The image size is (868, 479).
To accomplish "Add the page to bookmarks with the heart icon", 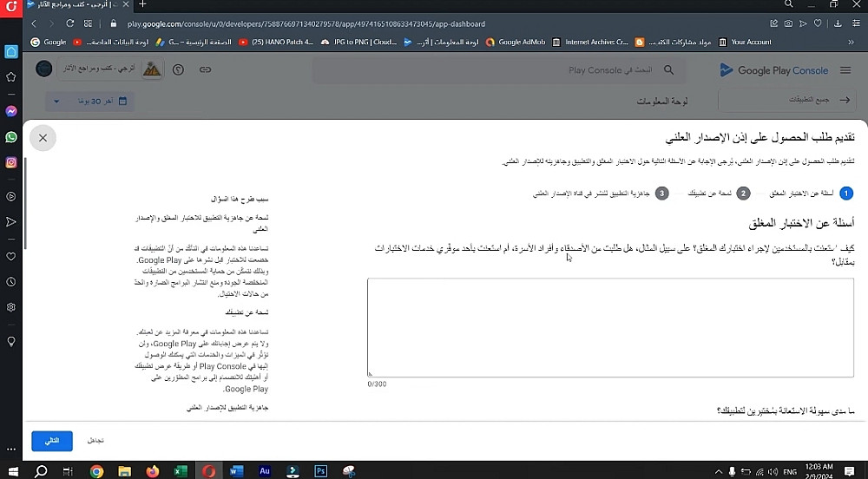I will 818,23.
